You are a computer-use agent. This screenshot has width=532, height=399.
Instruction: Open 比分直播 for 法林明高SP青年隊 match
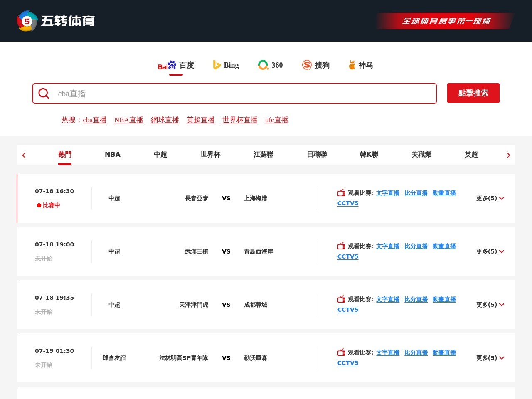pyautogui.click(x=416, y=353)
